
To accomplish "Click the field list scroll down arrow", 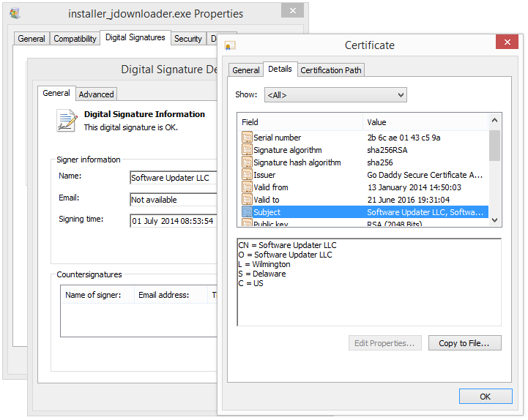I will click(494, 220).
